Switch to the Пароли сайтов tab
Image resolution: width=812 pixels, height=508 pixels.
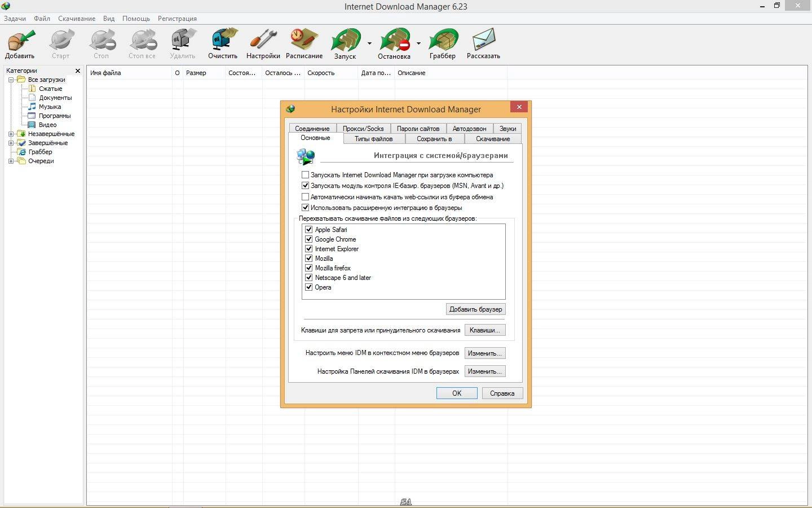418,129
